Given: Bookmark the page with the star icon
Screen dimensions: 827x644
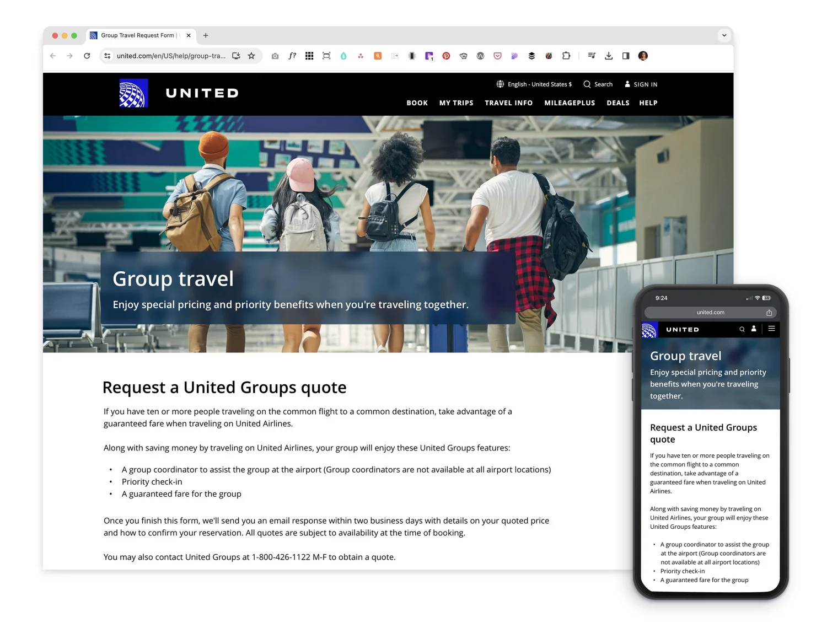Looking at the screenshot, I should coord(251,56).
